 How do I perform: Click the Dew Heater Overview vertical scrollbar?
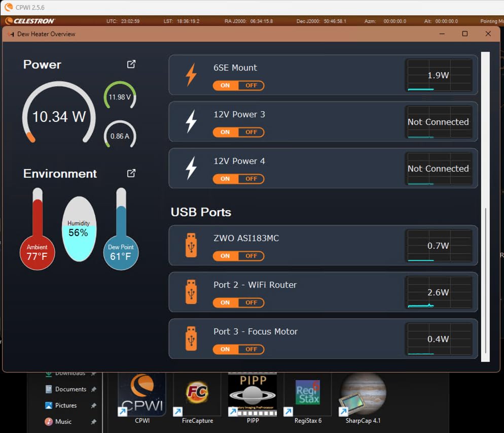pos(485,207)
